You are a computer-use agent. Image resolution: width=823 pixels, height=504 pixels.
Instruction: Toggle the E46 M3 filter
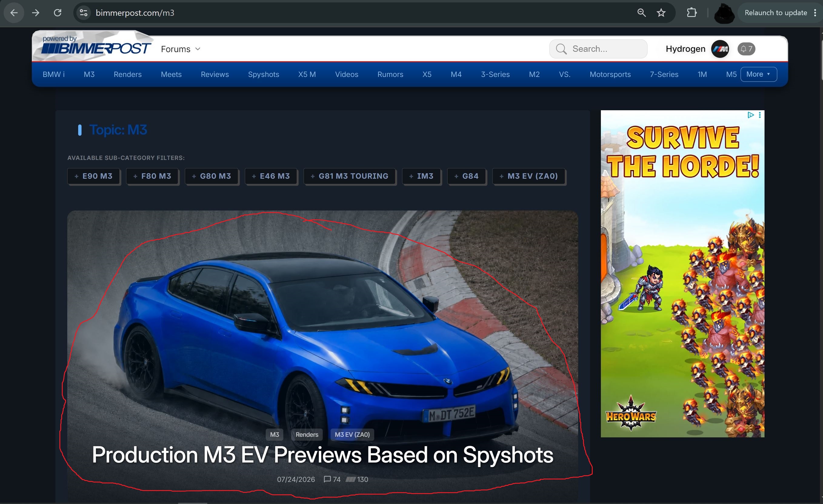[x=271, y=176]
